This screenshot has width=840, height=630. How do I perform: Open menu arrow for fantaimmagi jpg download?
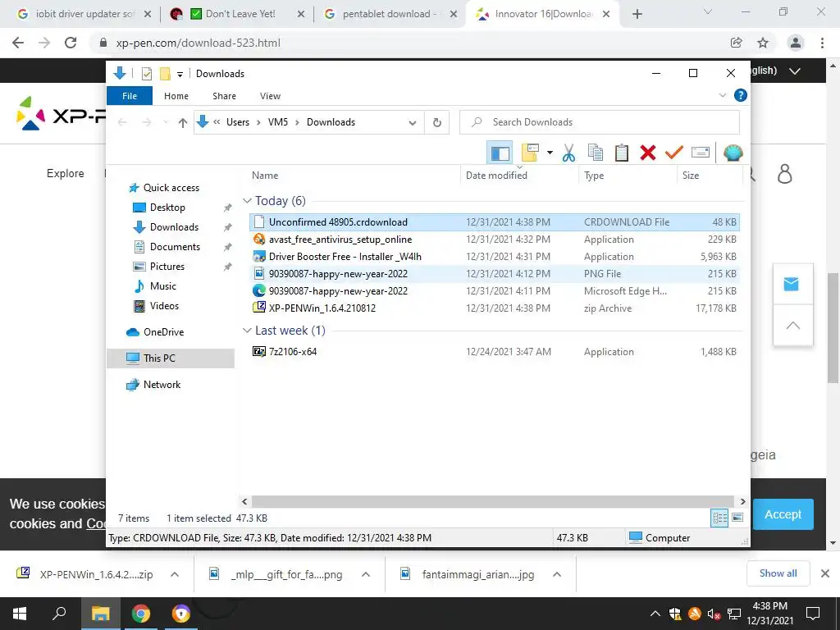(x=557, y=574)
